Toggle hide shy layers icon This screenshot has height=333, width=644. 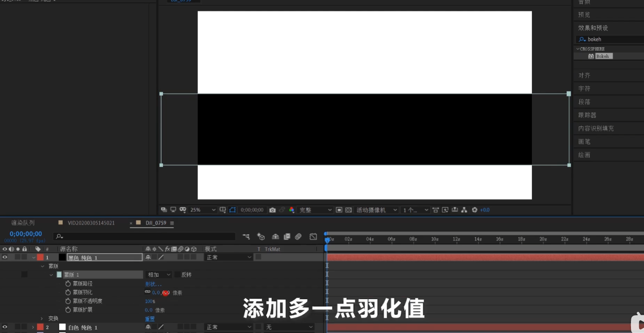pos(275,236)
